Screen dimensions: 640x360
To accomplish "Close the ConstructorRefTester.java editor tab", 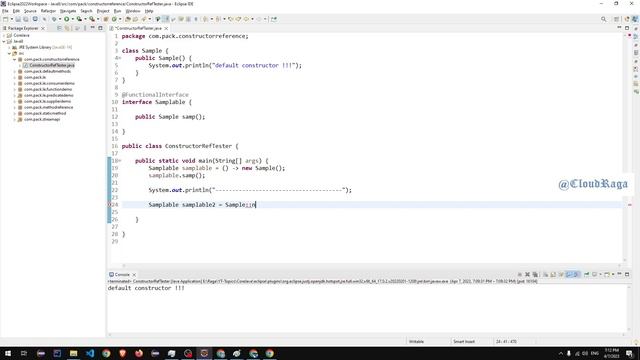I will point(166,28).
